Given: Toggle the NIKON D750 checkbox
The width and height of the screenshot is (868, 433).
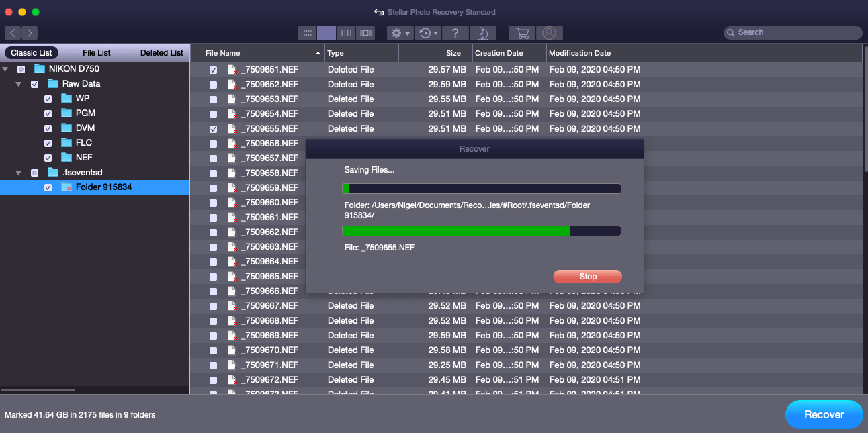Looking at the screenshot, I should (x=21, y=69).
